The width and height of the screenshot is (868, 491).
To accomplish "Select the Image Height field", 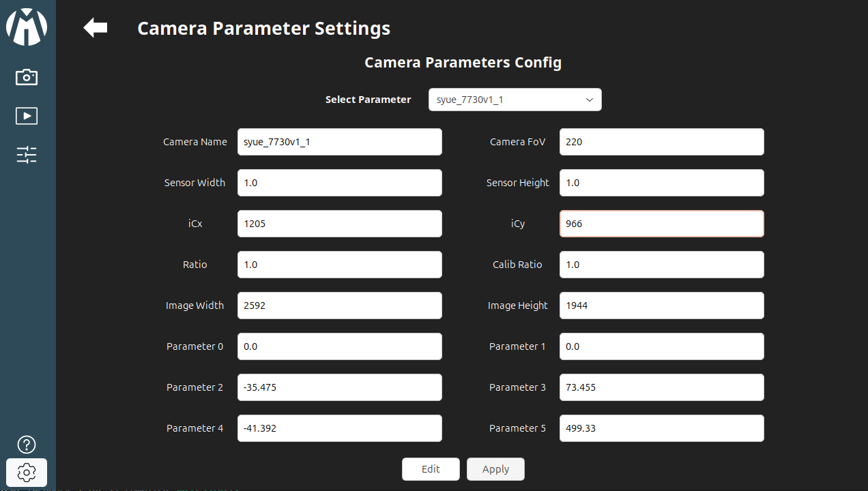I will (661, 306).
